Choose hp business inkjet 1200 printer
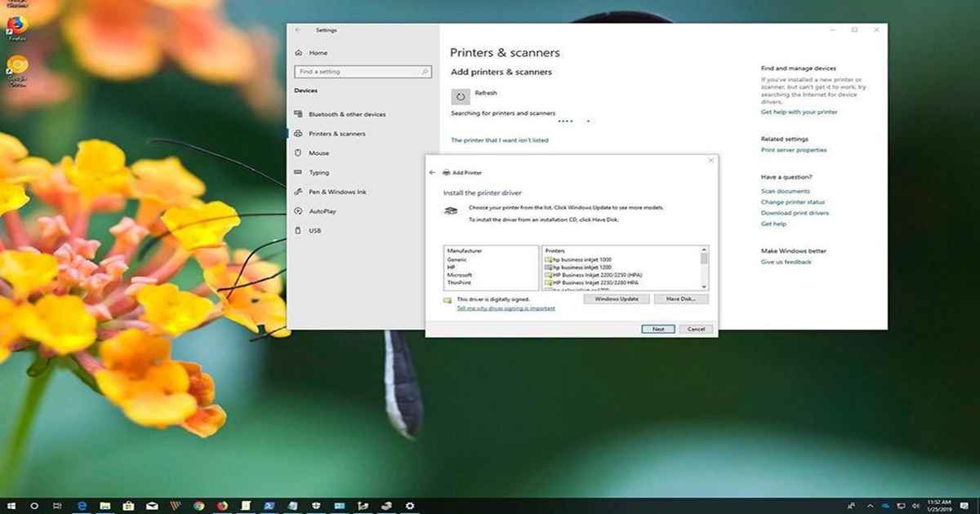 tap(581, 268)
